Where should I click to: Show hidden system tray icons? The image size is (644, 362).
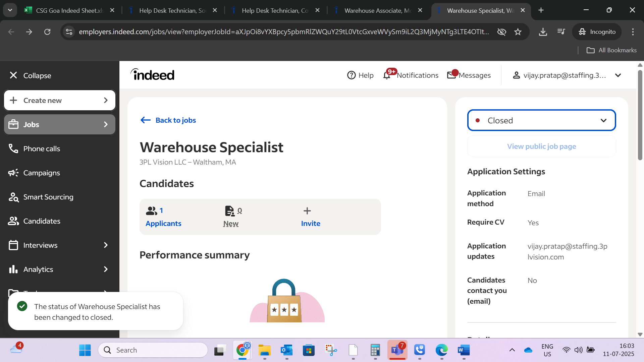pyautogui.click(x=512, y=350)
